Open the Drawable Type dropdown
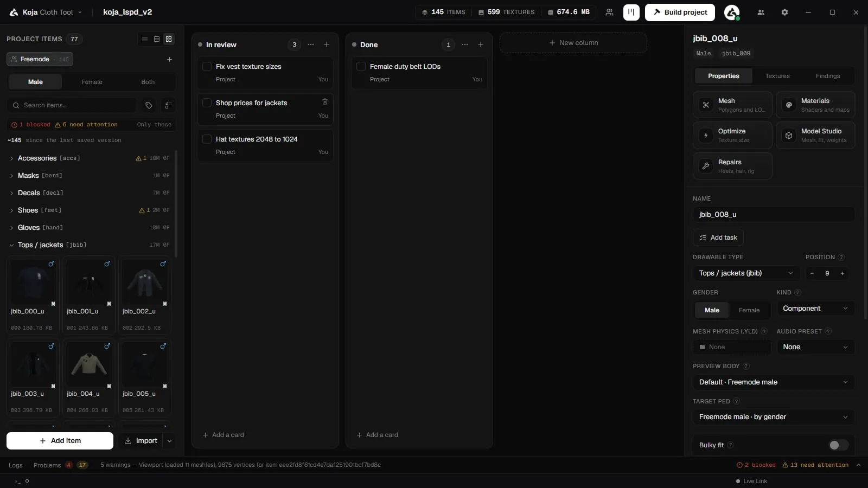Image resolution: width=868 pixels, height=488 pixels. point(746,273)
